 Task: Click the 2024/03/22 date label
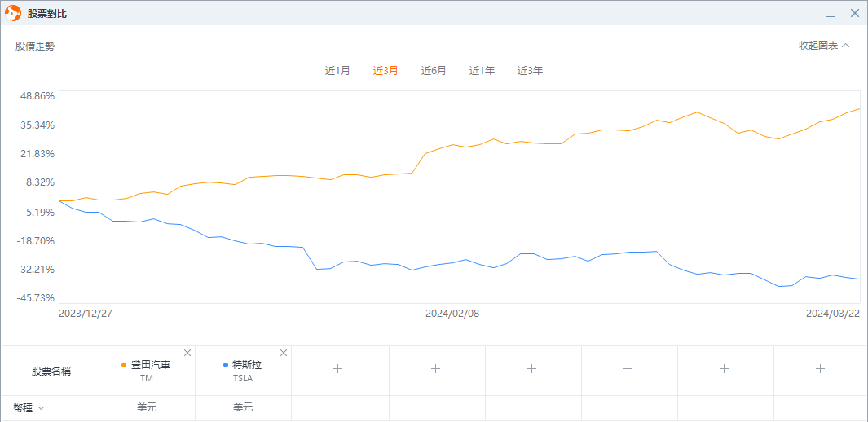833,313
